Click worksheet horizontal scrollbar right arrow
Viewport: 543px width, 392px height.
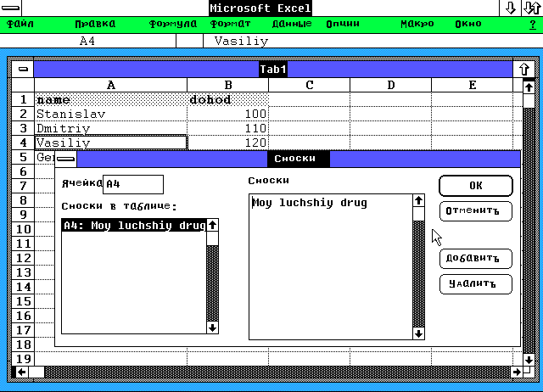click(x=517, y=372)
